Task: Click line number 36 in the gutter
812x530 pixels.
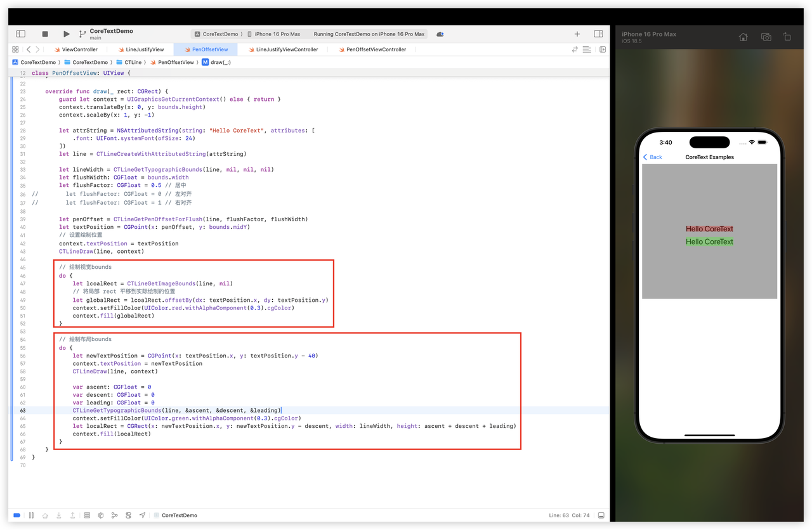Action: [x=23, y=195]
